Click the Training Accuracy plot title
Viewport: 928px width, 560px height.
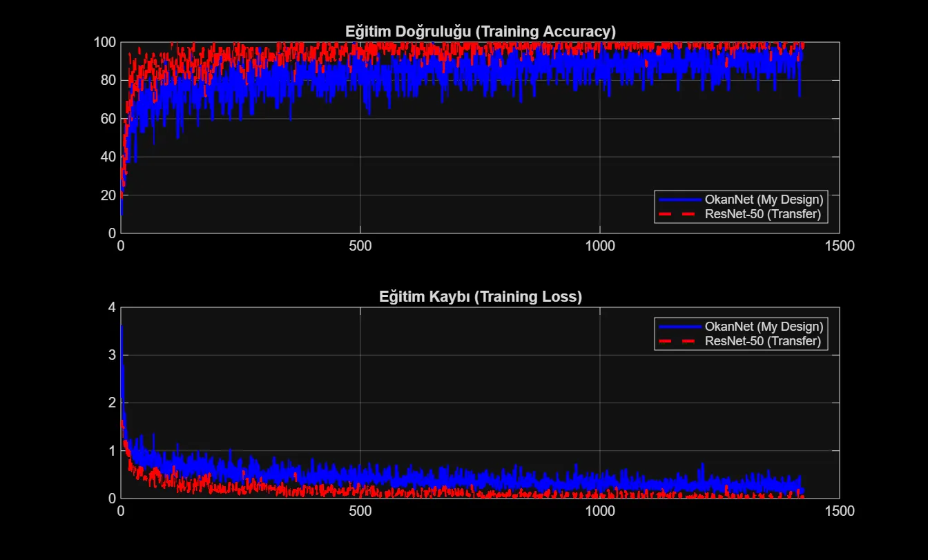pyautogui.click(x=480, y=32)
